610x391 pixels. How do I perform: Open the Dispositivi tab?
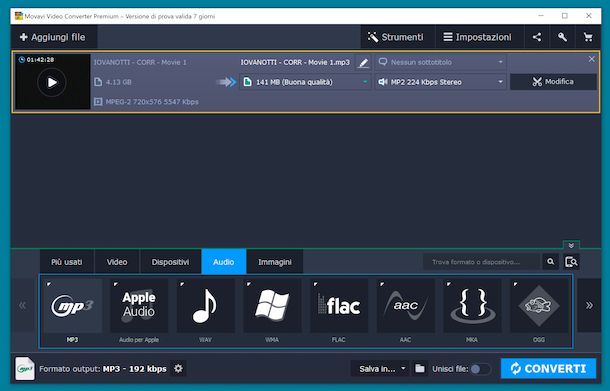click(170, 262)
